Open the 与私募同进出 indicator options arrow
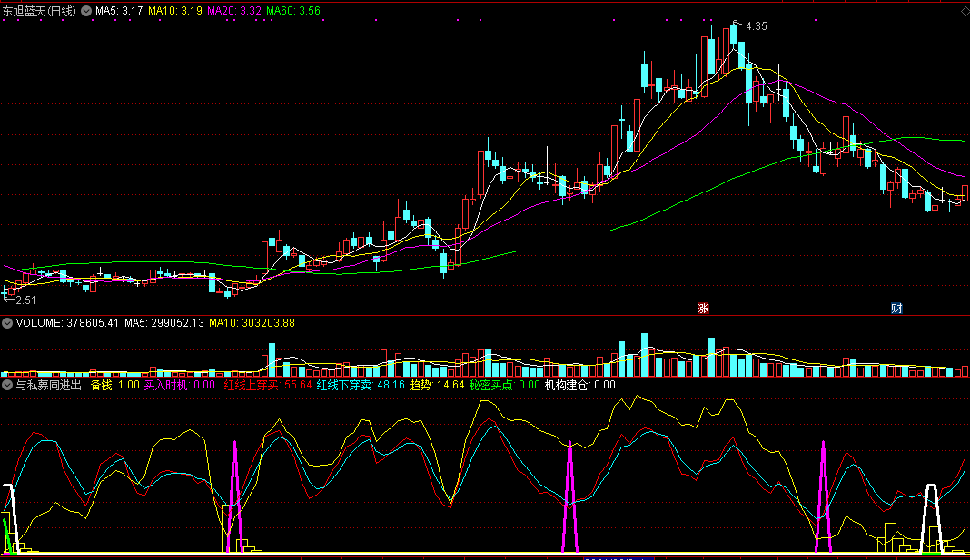970x560 pixels. coord(6,385)
